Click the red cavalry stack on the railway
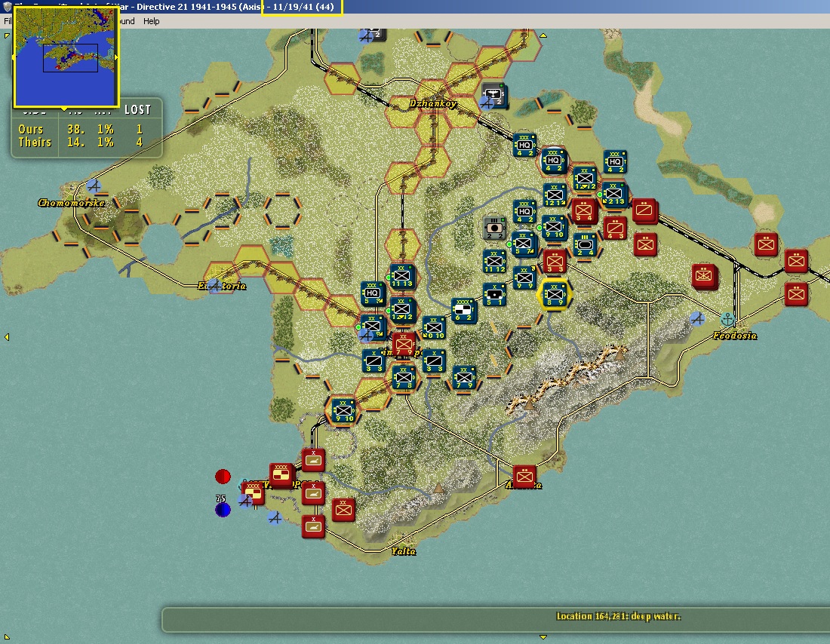This screenshot has height=644, width=830. tap(644, 210)
